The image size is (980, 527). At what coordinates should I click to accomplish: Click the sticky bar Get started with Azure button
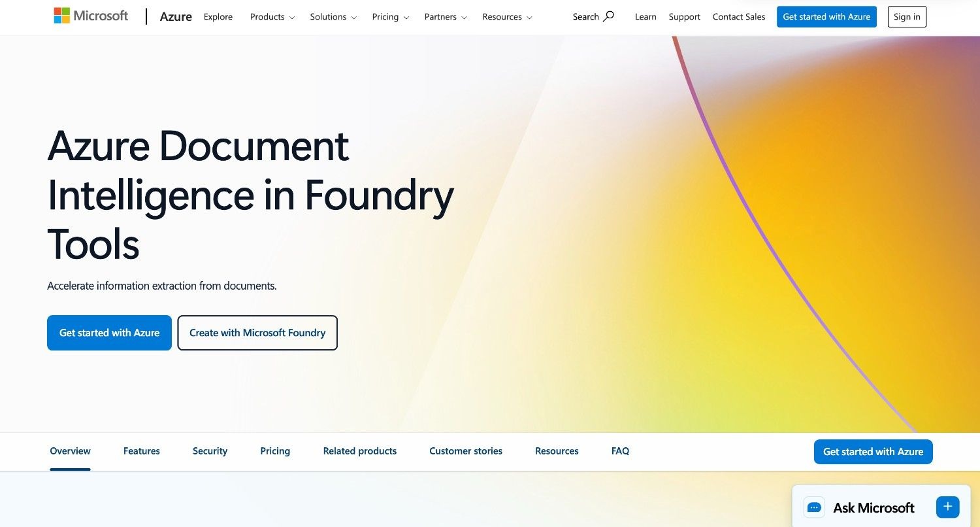(x=874, y=452)
